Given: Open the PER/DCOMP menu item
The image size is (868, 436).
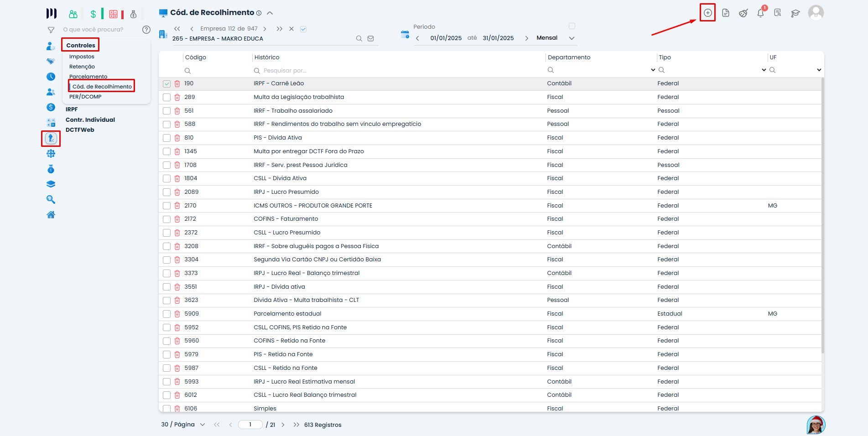Looking at the screenshot, I should tap(85, 97).
